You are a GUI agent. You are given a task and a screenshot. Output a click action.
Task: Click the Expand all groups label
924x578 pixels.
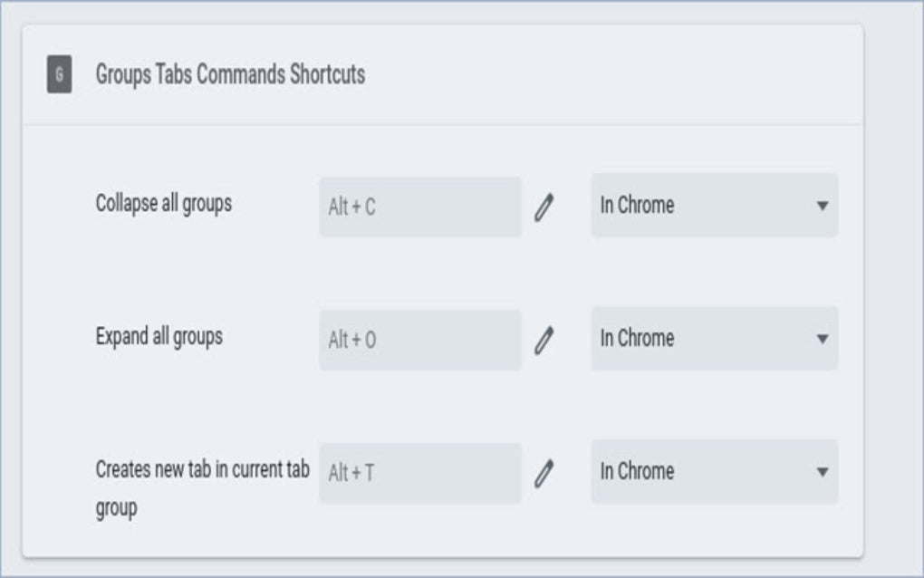(x=159, y=338)
